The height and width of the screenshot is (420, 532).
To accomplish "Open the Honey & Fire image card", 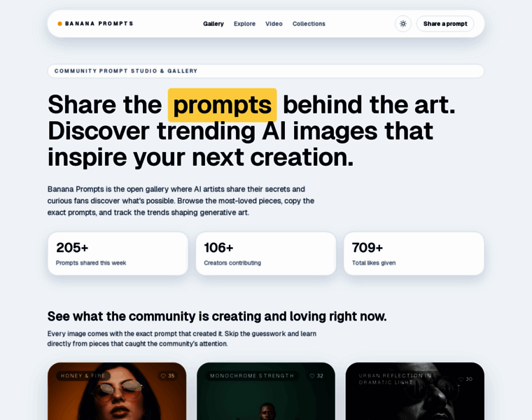I will [x=117, y=391].
